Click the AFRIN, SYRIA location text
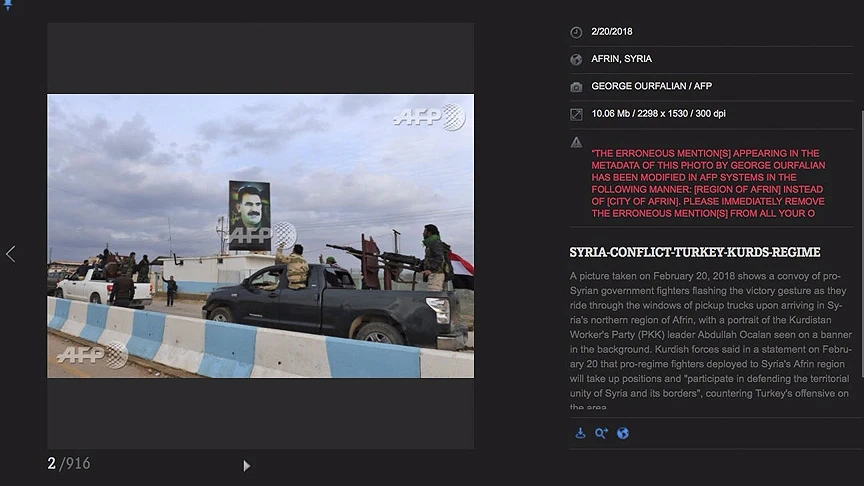Viewport: 864px width, 486px height. point(621,59)
